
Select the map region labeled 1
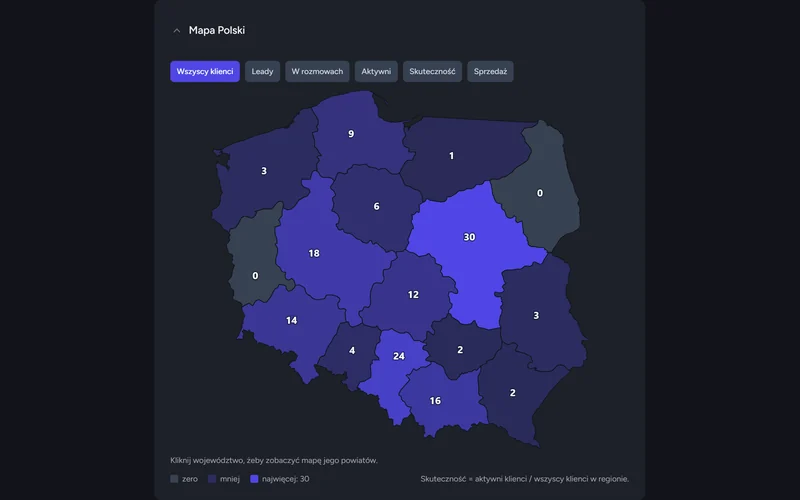452,156
